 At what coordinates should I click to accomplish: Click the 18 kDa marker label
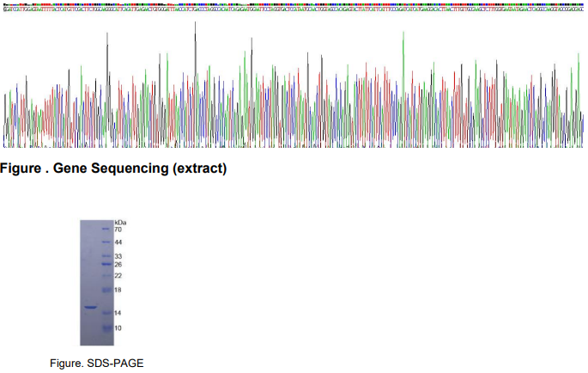coord(118,290)
